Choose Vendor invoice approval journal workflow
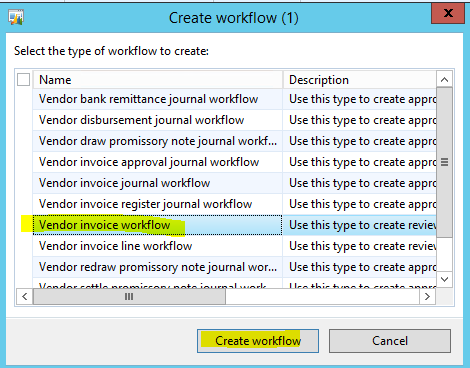470x368 pixels. [x=157, y=162]
